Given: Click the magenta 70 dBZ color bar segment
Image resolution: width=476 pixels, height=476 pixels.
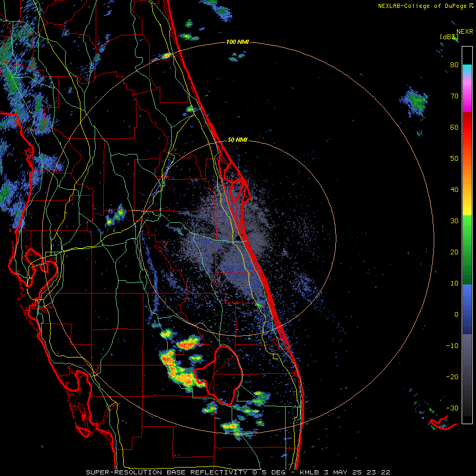Looking at the screenshot, I should [467, 100].
